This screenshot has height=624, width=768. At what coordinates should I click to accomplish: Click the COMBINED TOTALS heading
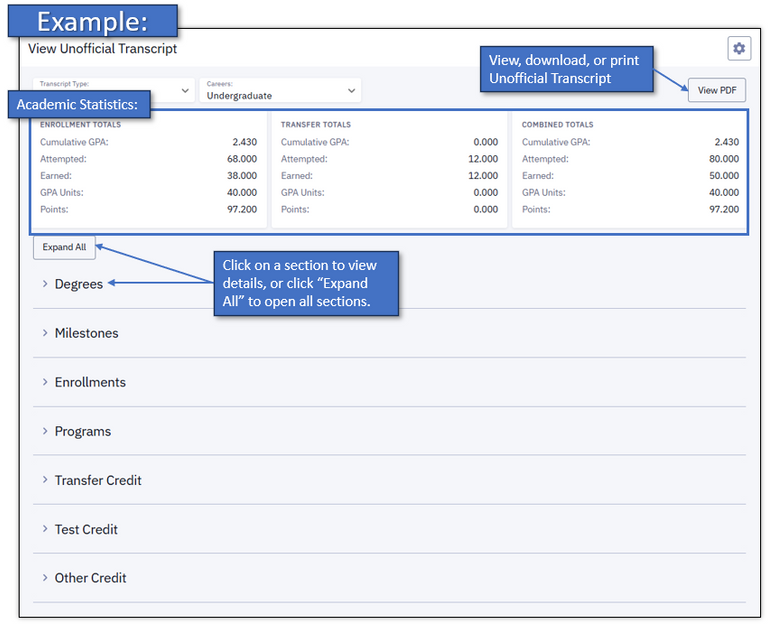[x=557, y=125]
